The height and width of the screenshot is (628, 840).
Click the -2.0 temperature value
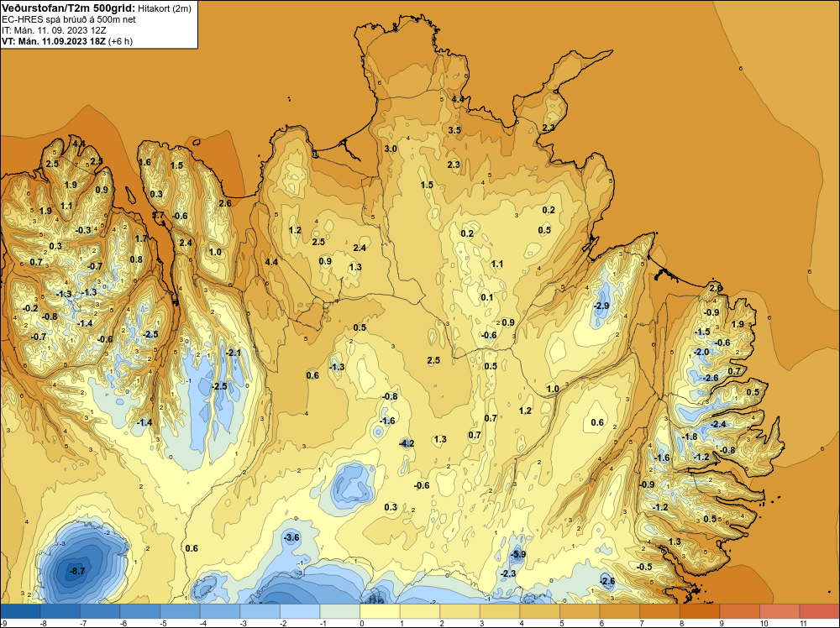click(701, 352)
